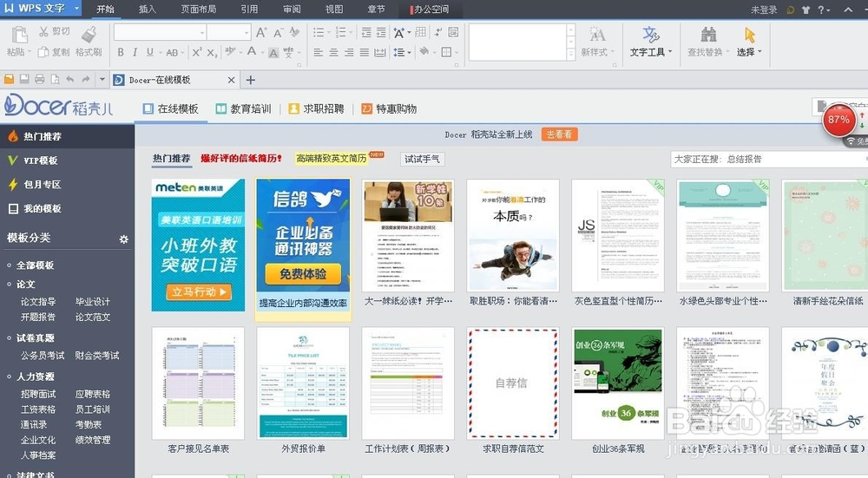The height and width of the screenshot is (478, 868).
Task: Toggle subscript X₂ formatting
Action: pyautogui.click(x=212, y=53)
